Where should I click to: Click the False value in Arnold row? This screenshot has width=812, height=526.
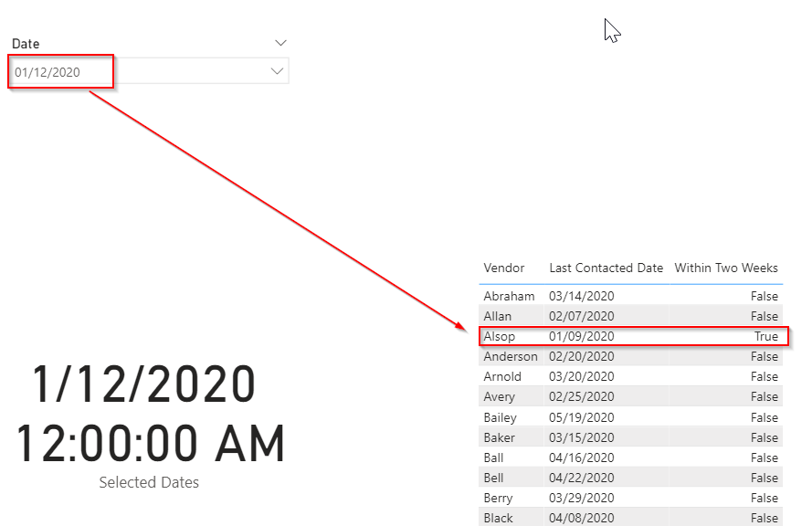(x=765, y=377)
